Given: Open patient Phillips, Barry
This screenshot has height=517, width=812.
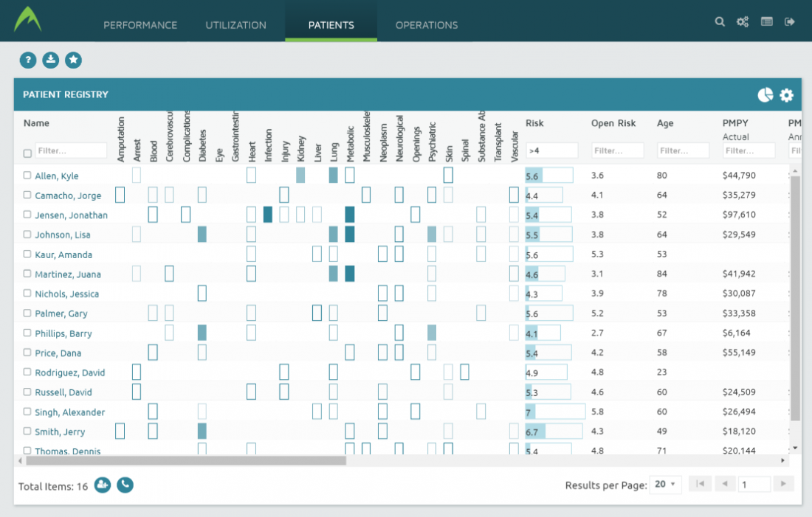Looking at the screenshot, I should pos(63,333).
